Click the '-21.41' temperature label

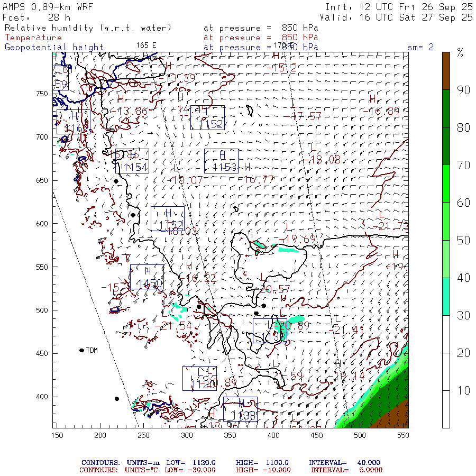pos(346,329)
